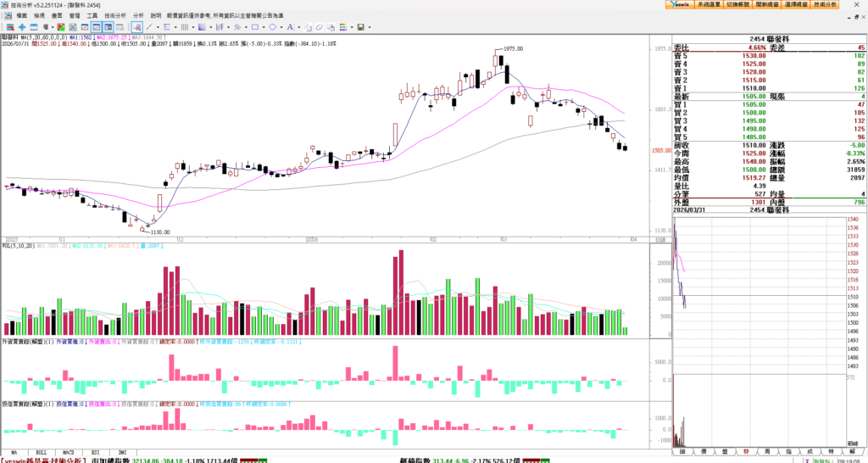Expand the dropdown arrow beside ellipse tool

coord(281,27)
